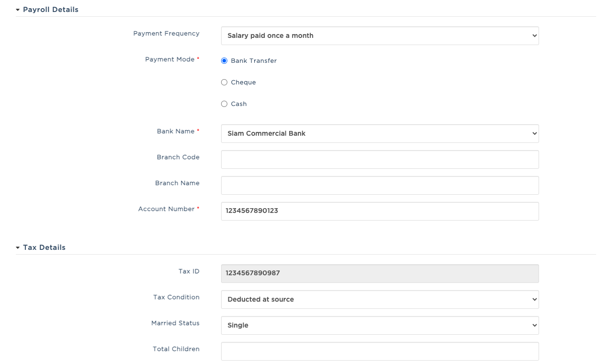Click the Bank Name label
Image resolution: width=611 pixels, height=364 pixels.
click(176, 131)
